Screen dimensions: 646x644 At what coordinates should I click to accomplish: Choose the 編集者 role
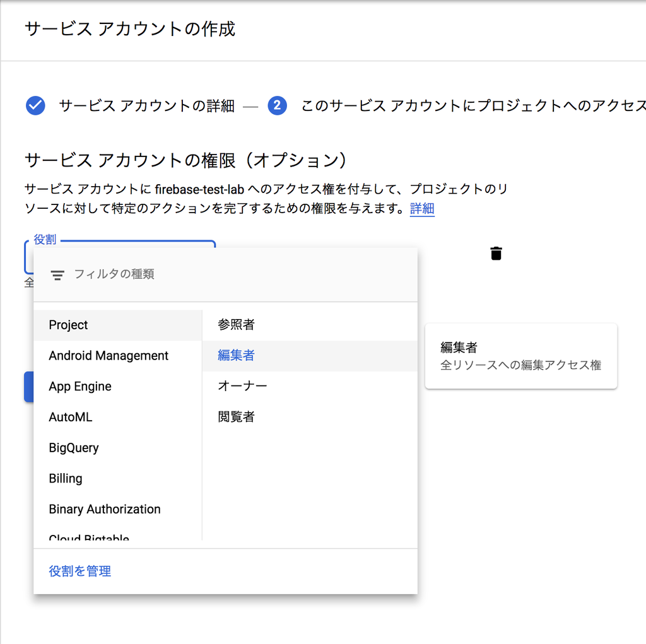[x=310, y=356]
